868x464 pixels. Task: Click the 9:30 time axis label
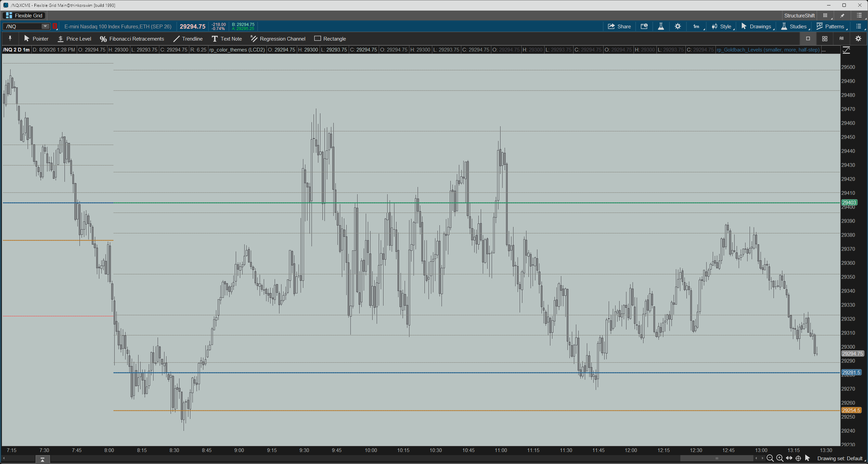(304, 450)
